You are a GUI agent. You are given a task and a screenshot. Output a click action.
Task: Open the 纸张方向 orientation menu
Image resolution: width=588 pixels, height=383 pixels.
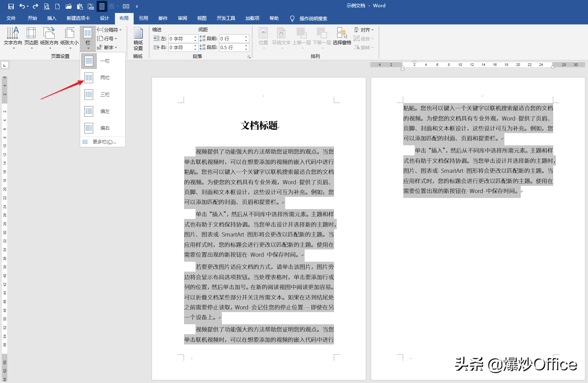click(49, 38)
